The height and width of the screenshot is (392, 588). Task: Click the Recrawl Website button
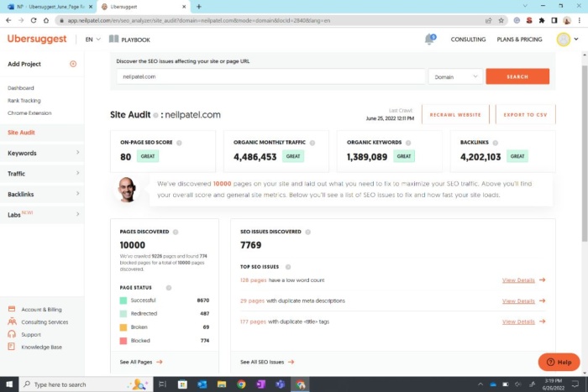click(x=455, y=114)
